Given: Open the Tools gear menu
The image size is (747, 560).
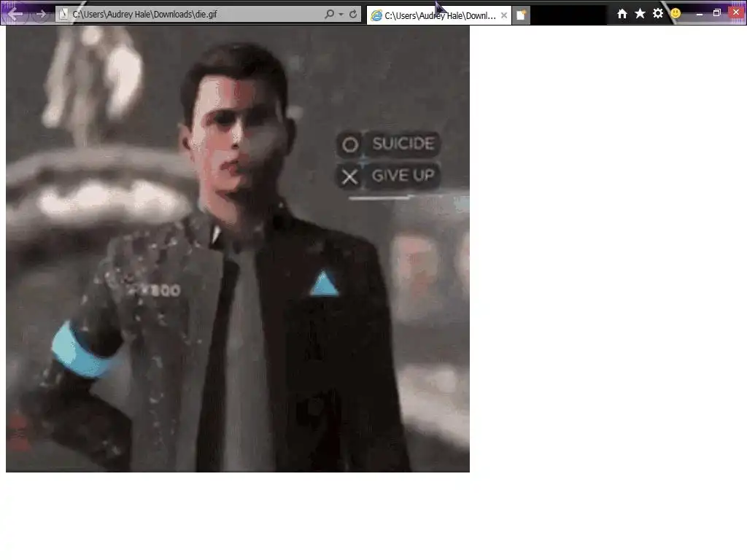Looking at the screenshot, I should [x=658, y=13].
